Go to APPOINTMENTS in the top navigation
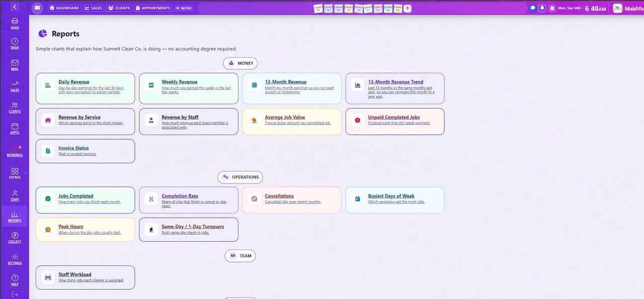644x299 pixels. [x=153, y=8]
